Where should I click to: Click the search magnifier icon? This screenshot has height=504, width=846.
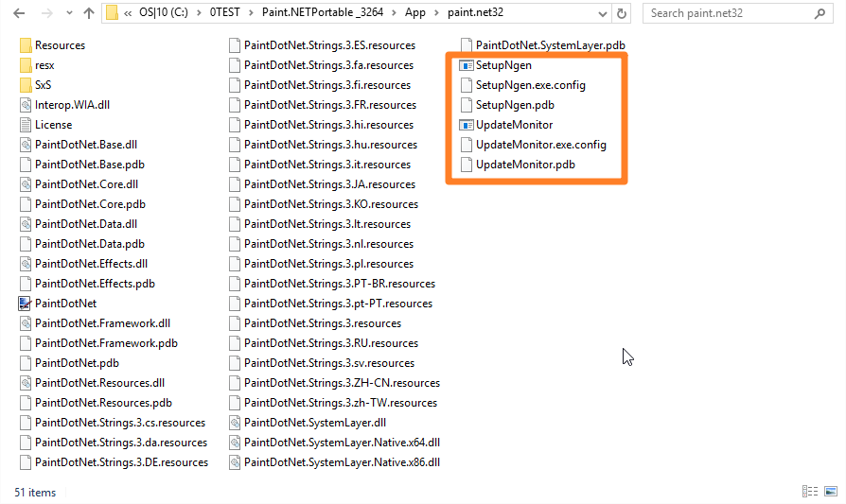tap(820, 13)
